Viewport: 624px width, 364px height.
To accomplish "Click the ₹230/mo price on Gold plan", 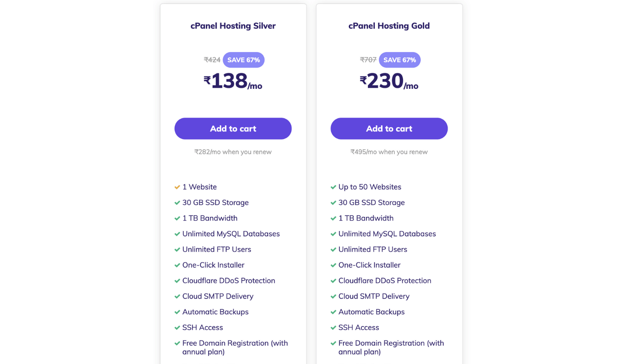I will tap(389, 81).
